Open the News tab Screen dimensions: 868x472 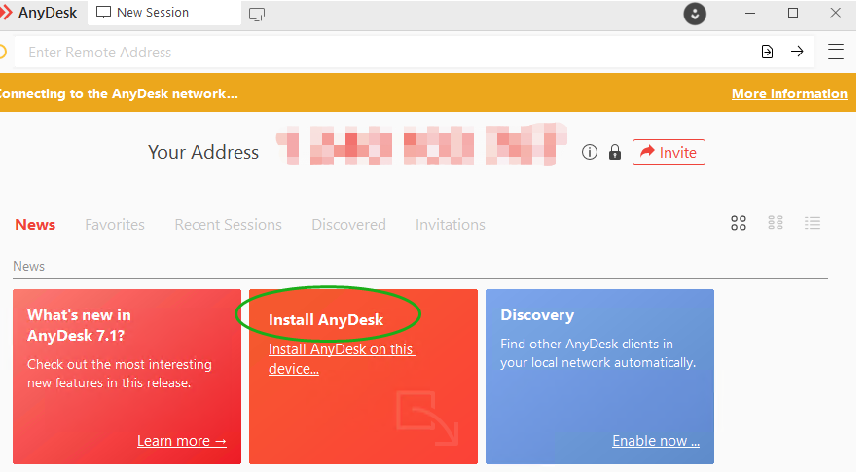tap(35, 225)
